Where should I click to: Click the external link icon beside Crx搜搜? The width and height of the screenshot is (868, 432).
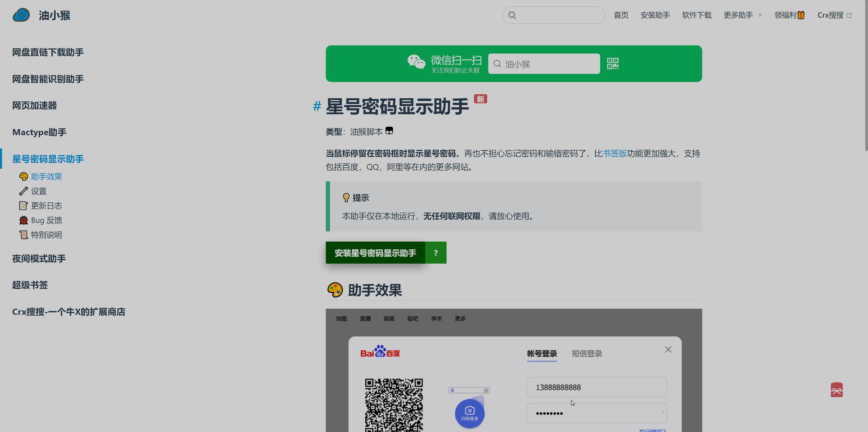(x=849, y=15)
